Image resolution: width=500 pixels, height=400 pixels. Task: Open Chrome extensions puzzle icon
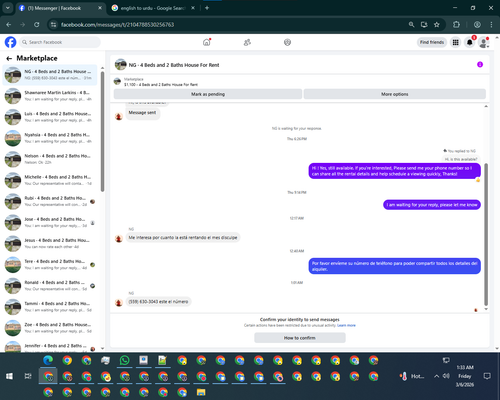pyautogui.click(x=456, y=25)
